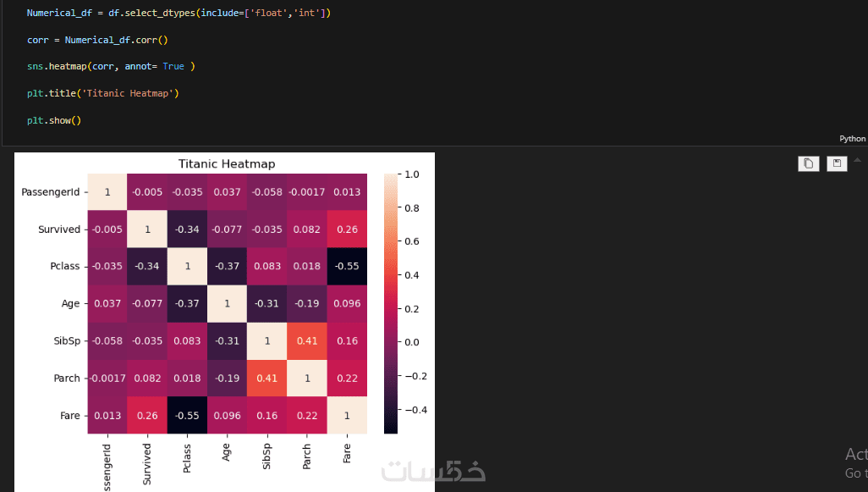Click the cell in Fare row, Survived column
The image size is (868, 492).
(x=147, y=415)
